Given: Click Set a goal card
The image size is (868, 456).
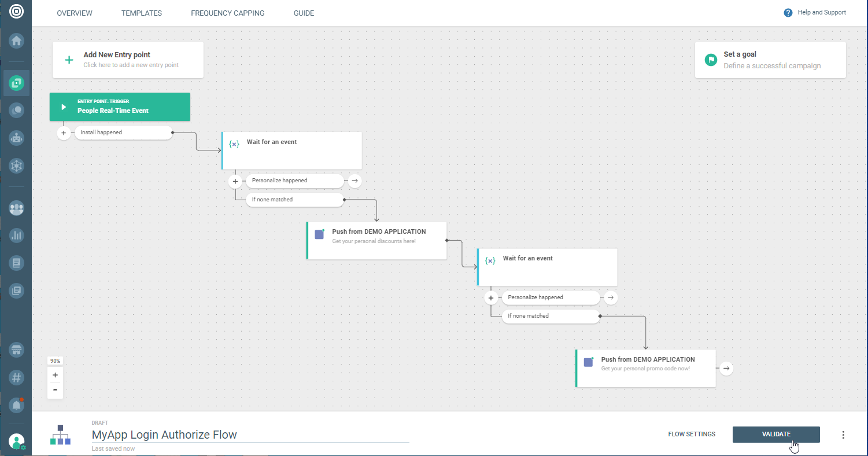Looking at the screenshot, I should pos(770,60).
